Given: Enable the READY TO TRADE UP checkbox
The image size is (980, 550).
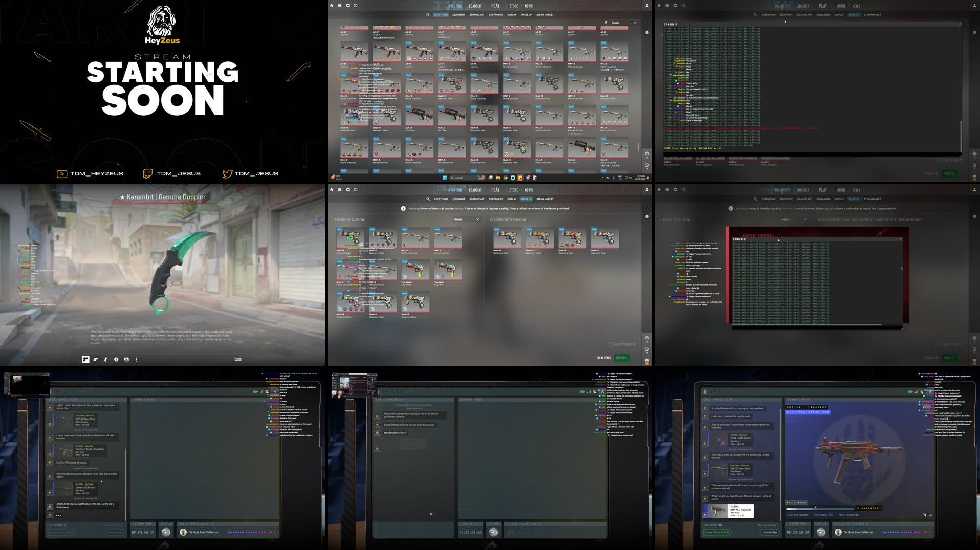Looking at the screenshot, I should 611,344.
